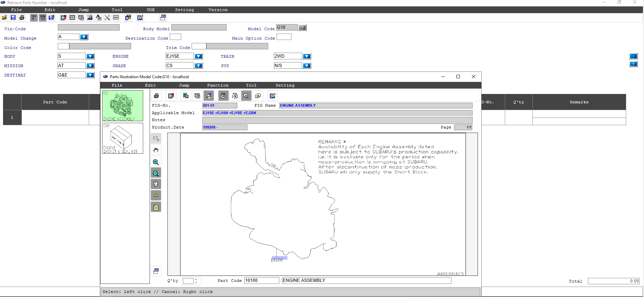Select the rectangle zoom selection tool
Image resolution: width=644 pixels, height=297 pixels.
(x=156, y=138)
